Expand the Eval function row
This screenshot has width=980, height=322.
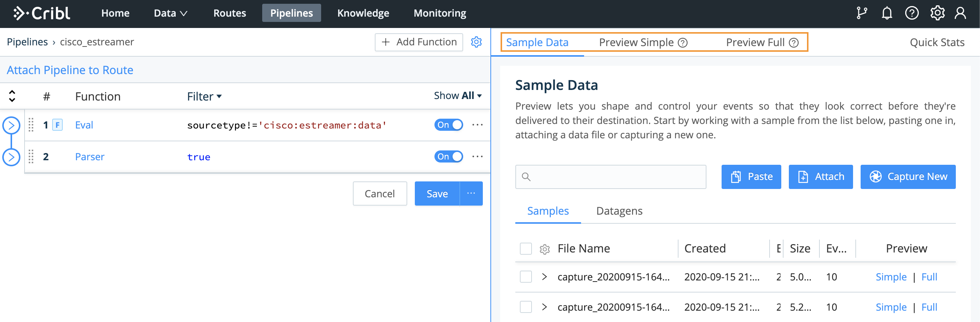point(11,125)
